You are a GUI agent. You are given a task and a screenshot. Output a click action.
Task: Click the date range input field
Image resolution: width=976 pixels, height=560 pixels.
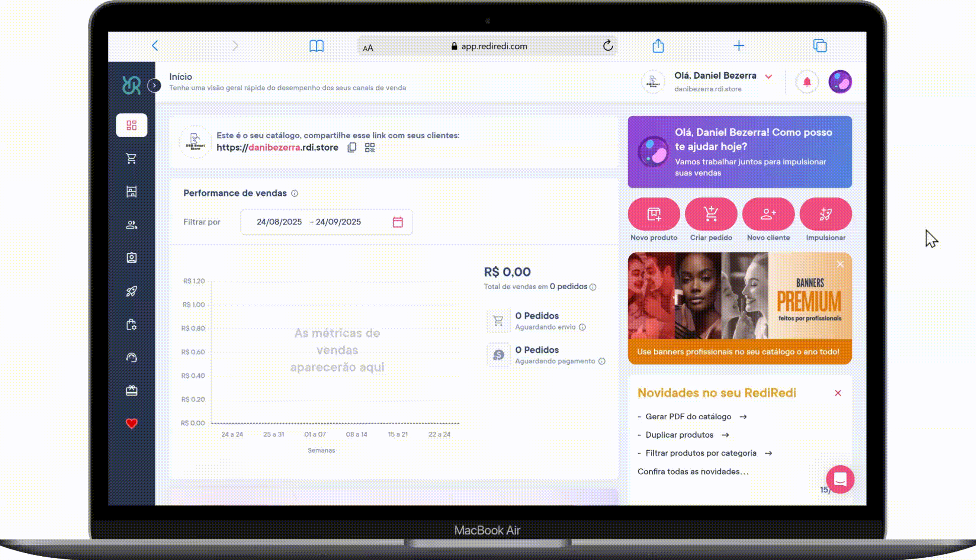click(309, 222)
